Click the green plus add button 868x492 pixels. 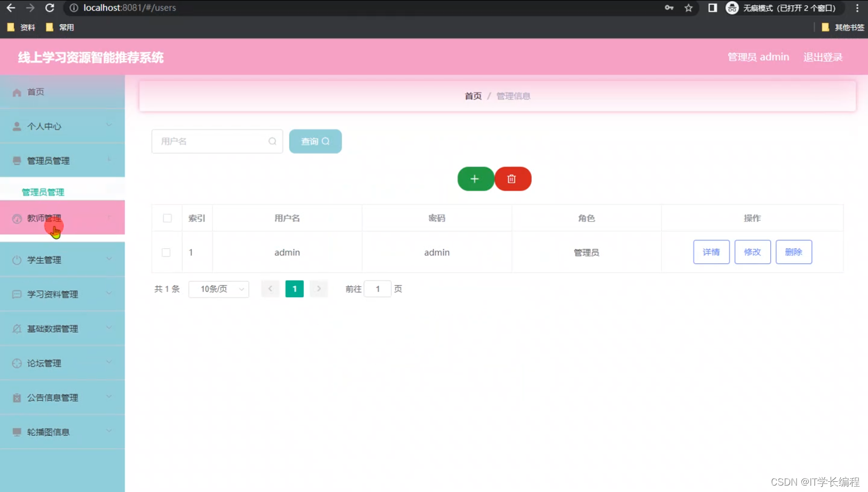475,178
